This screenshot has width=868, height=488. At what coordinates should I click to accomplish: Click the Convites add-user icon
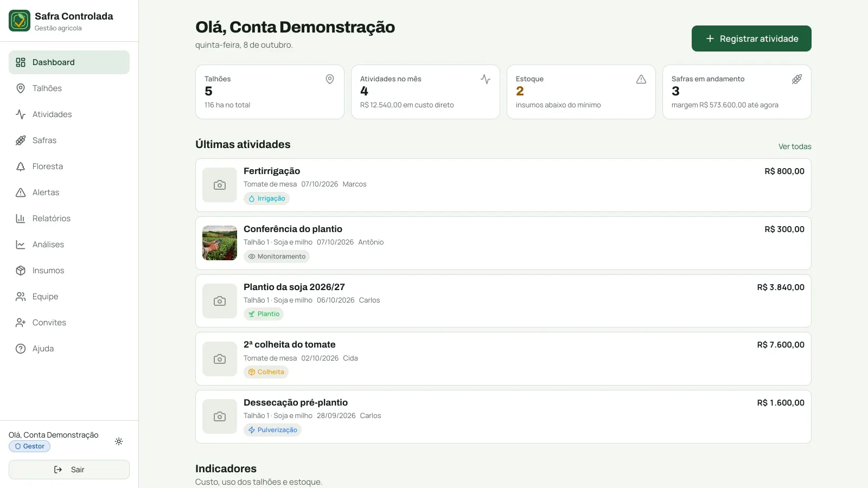tap(21, 323)
